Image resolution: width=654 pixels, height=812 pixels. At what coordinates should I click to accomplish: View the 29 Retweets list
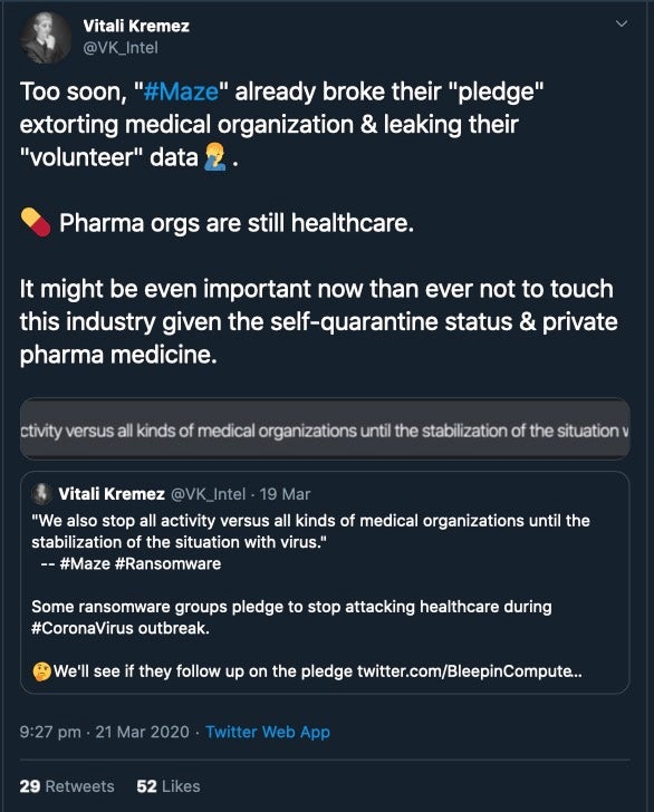(x=67, y=786)
